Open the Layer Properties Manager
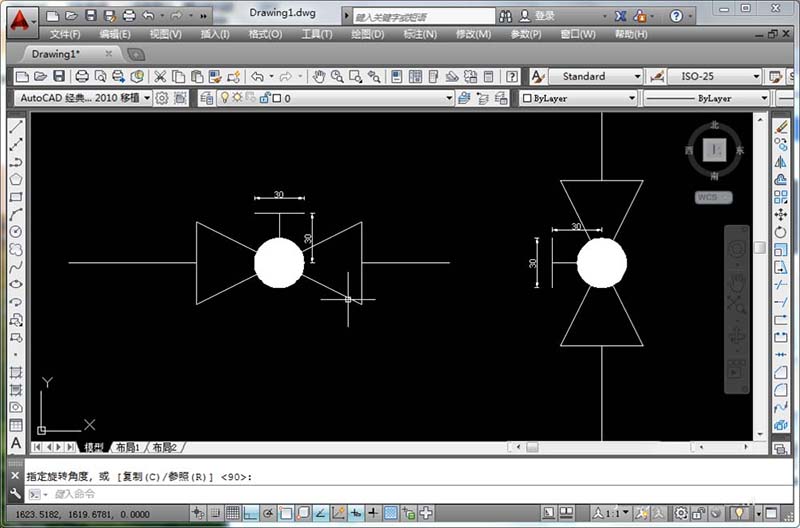 tap(207, 98)
